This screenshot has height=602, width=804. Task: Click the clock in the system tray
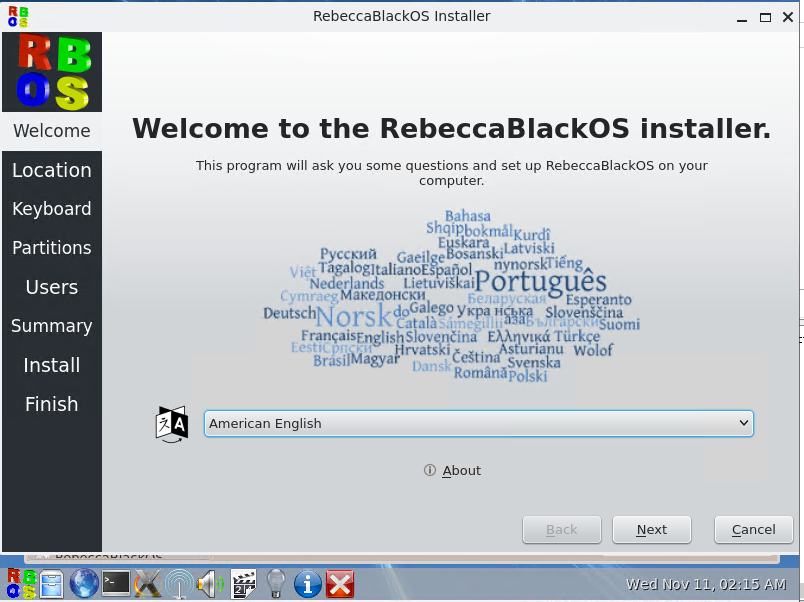tap(708, 584)
